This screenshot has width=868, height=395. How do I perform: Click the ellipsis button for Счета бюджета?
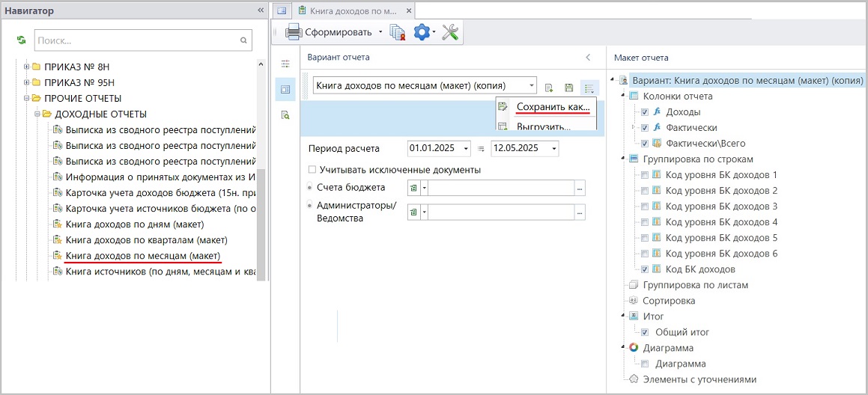tap(580, 189)
